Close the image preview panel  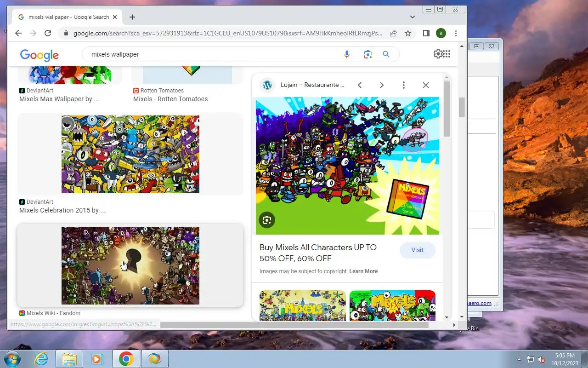point(426,85)
